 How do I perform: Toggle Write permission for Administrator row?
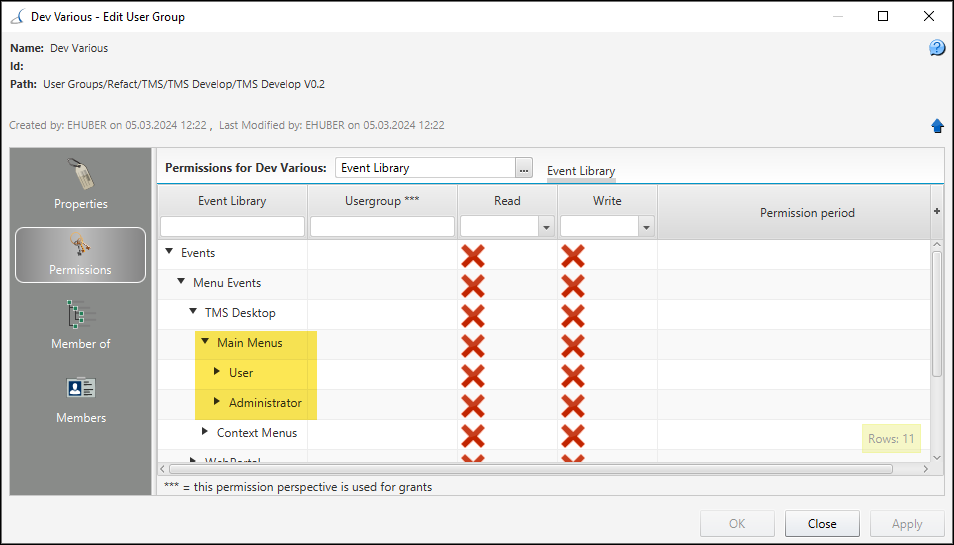click(573, 406)
